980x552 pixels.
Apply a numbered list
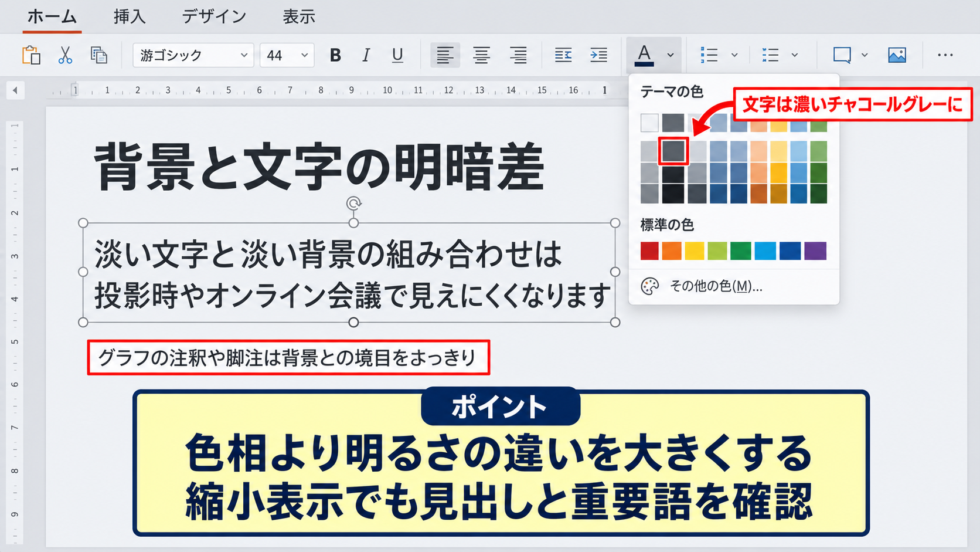click(x=770, y=55)
